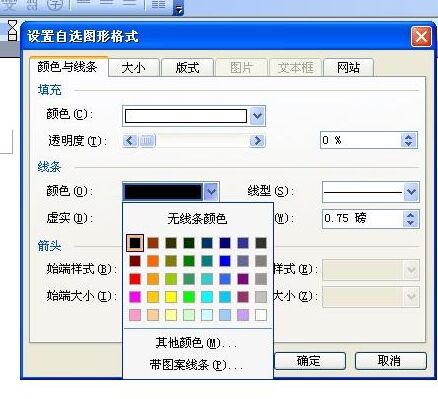The width and height of the screenshot is (438, 399).
Task: Expand the fill 颜色(C) dropdown arrow
Action: (257, 116)
